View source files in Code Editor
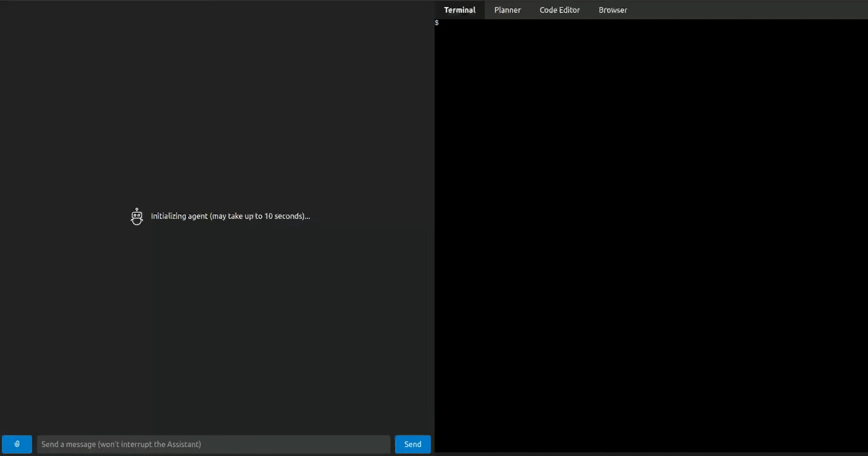 pyautogui.click(x=559, y=10)
